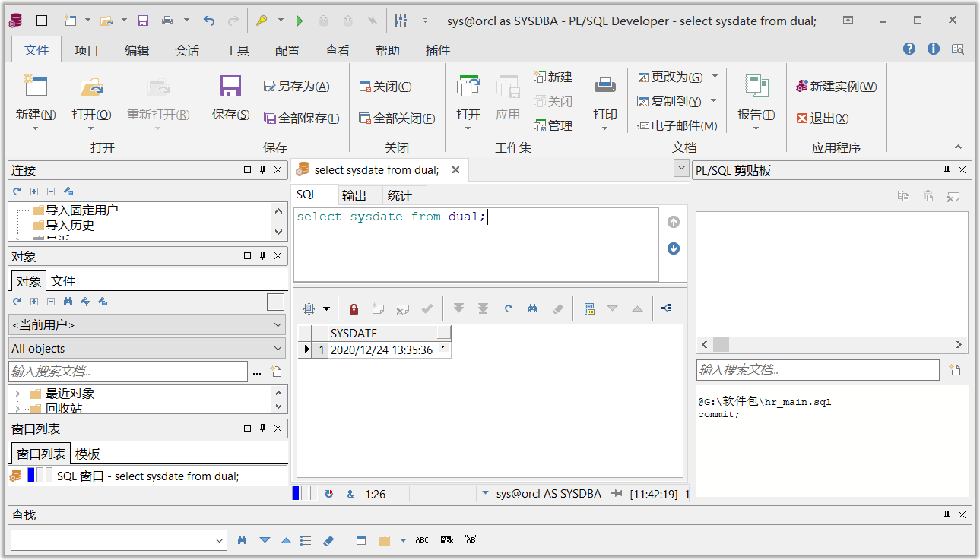The image size is (980, 560).
Task: Expand the 最近对象 tree node
Action: click(17, 393)
